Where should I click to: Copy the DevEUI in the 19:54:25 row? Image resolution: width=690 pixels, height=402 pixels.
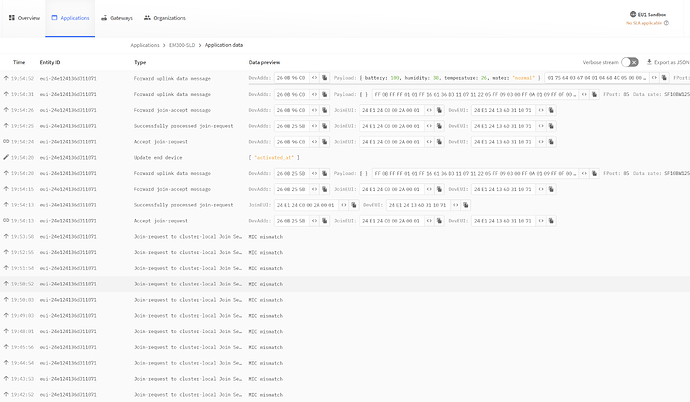tap(551, 126)
